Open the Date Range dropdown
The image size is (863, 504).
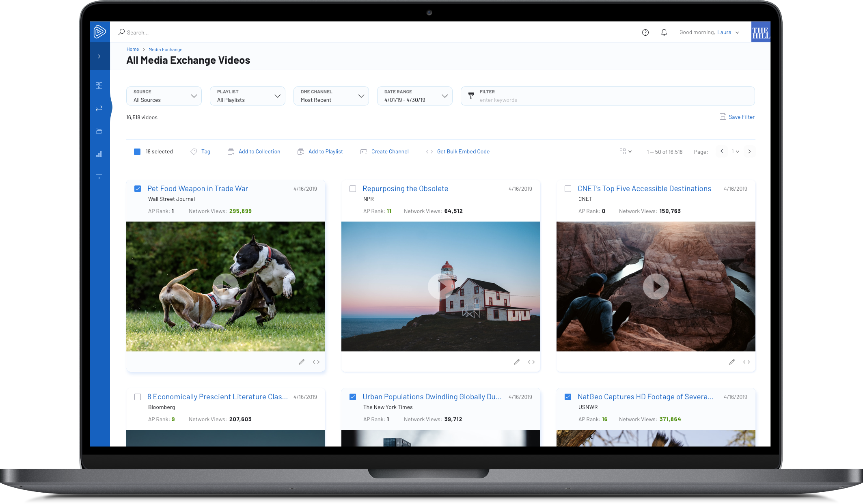pos(415,96)
